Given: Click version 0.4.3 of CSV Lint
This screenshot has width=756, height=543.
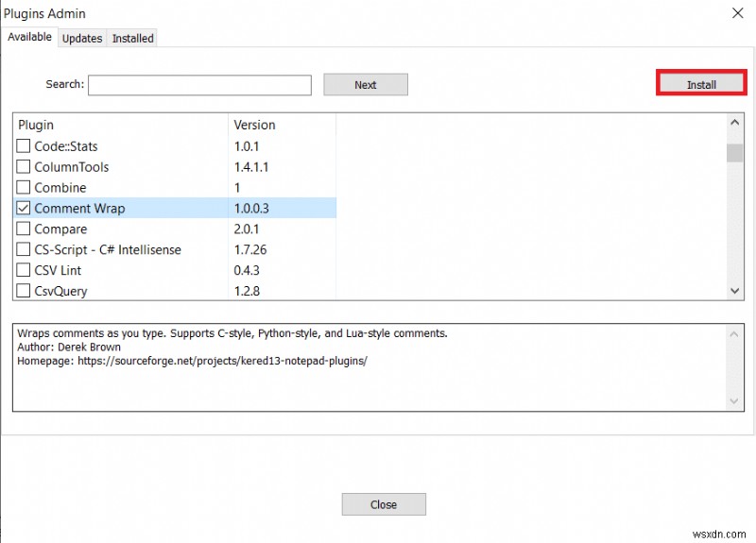Looking at the screenshot, I should [247, 270].
